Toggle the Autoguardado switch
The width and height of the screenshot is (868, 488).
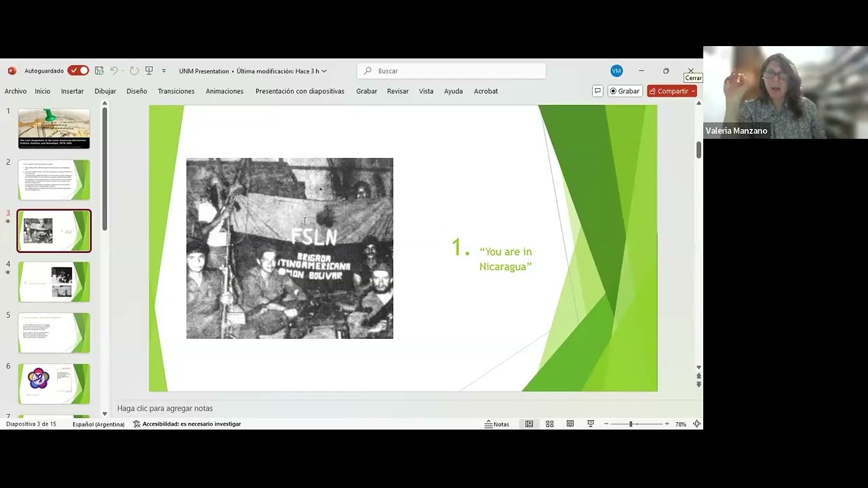pos(78,70)
